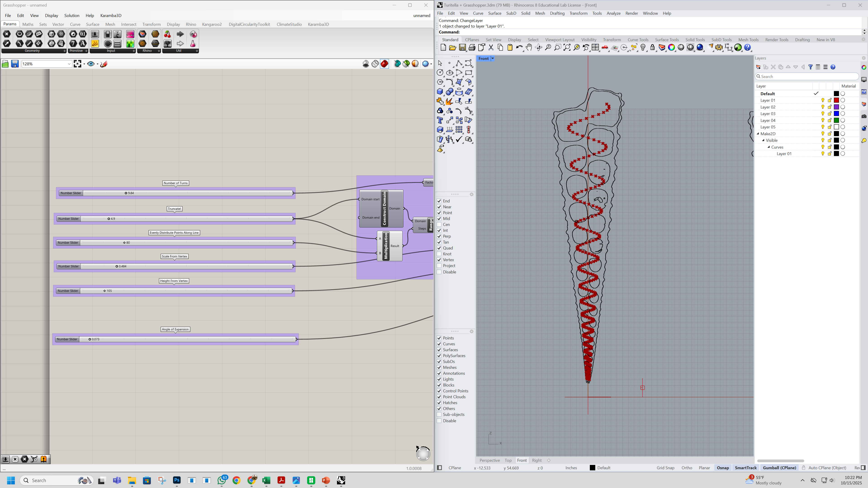Open Rhino Options gear icon

pyautogui.click(x=719, y=47)
